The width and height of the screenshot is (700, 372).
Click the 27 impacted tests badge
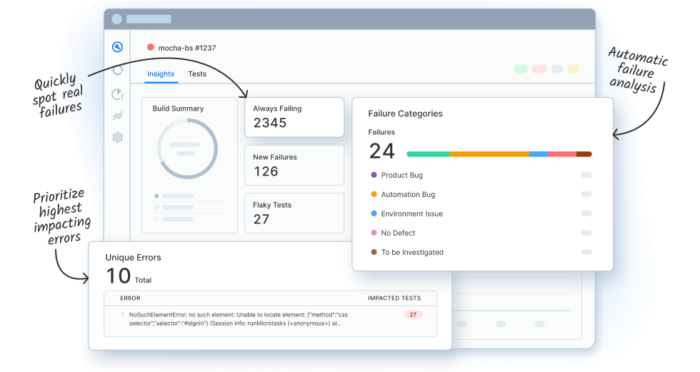tap(413, 314)
